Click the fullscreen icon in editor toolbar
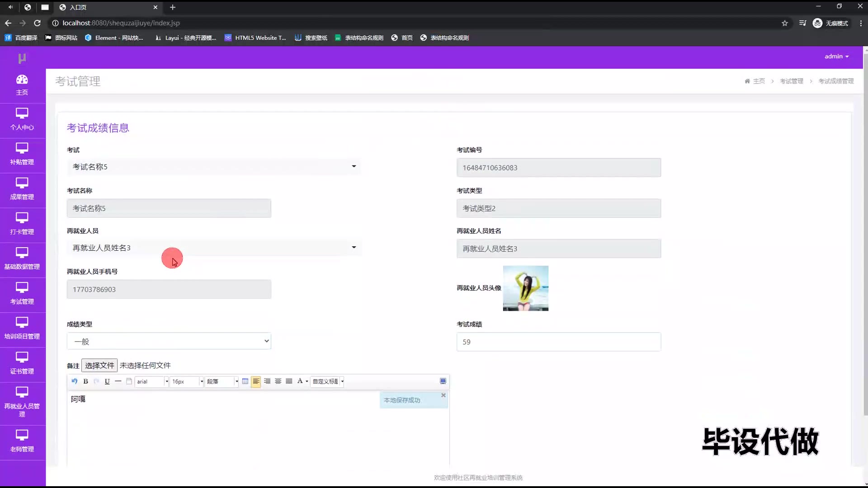 (443, 381)
